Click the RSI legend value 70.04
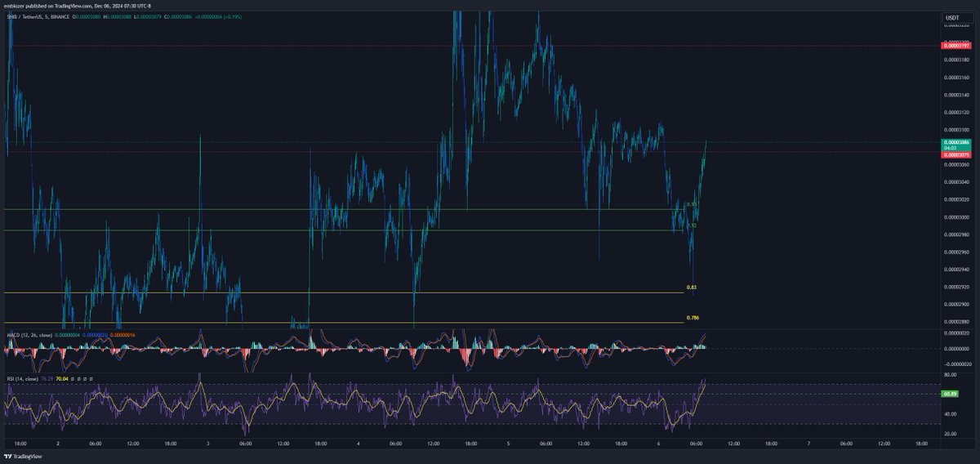The image size is (980, 464). click(x=61, y=379)
